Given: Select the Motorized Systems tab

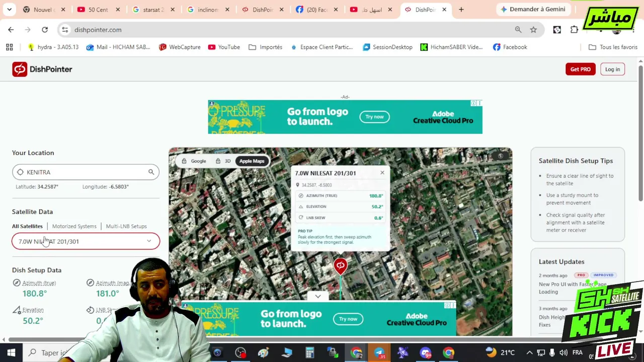Looking at the screenshot, I should click(x=74, y=226).
